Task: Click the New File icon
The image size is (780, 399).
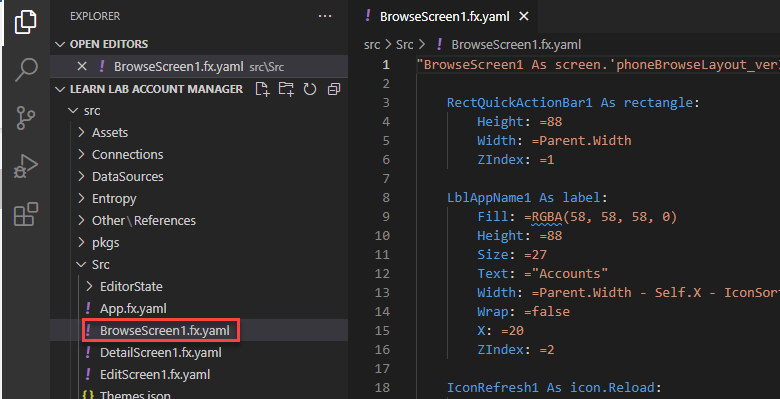Action: (262, 89)
